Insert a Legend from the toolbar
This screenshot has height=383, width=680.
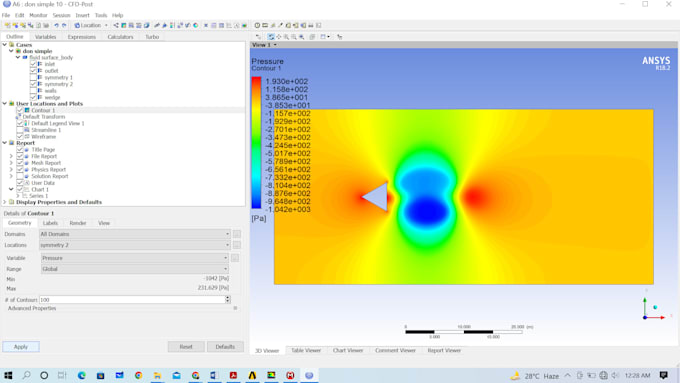point(172,25)
